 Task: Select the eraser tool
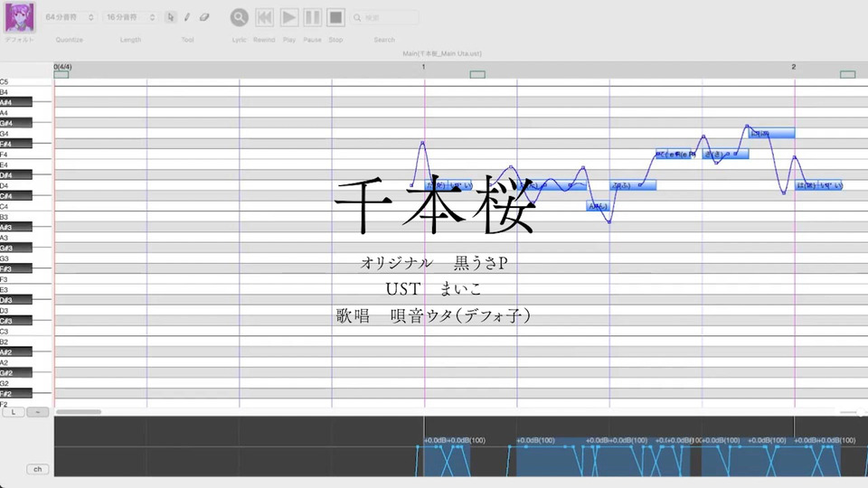[204, 17]
